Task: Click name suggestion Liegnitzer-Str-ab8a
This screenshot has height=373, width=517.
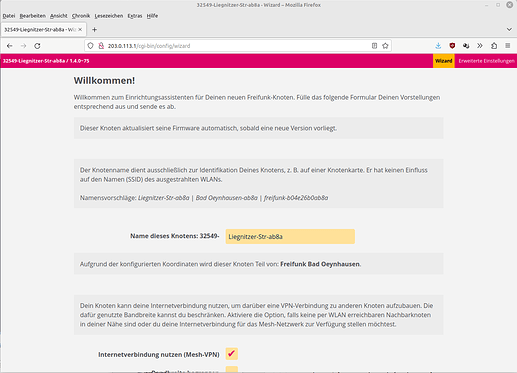Action: coord(164,198)
